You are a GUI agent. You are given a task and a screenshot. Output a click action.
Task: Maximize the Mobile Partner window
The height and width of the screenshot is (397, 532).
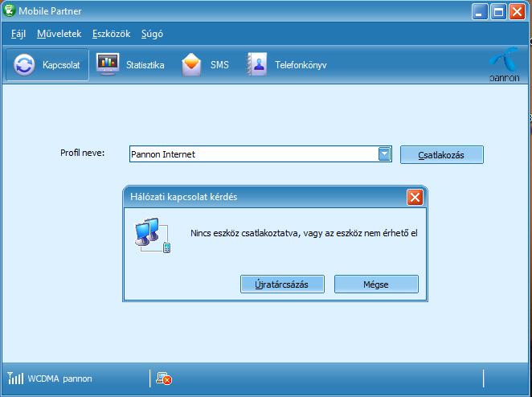point(498,12)
